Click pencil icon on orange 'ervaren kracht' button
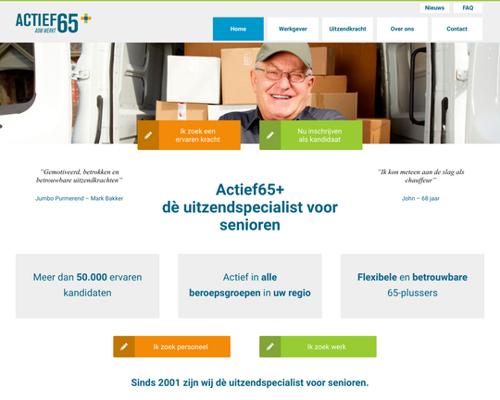The width and height of the screenshot is (500, 400). 148,135
